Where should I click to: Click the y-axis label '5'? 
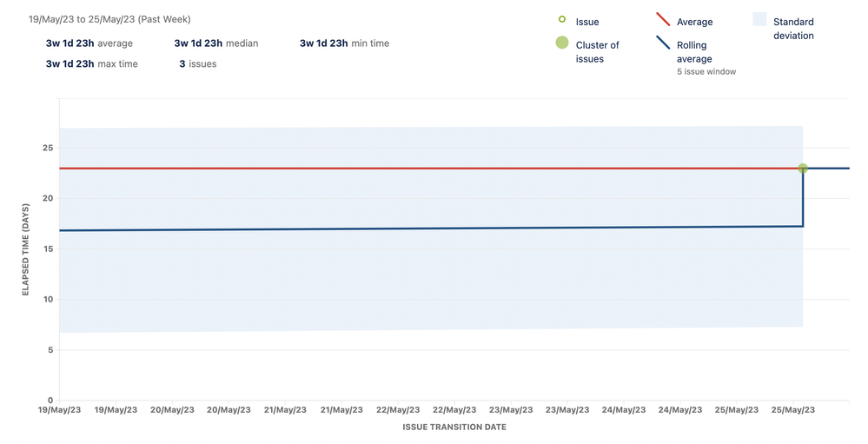(x=50, y=350)
